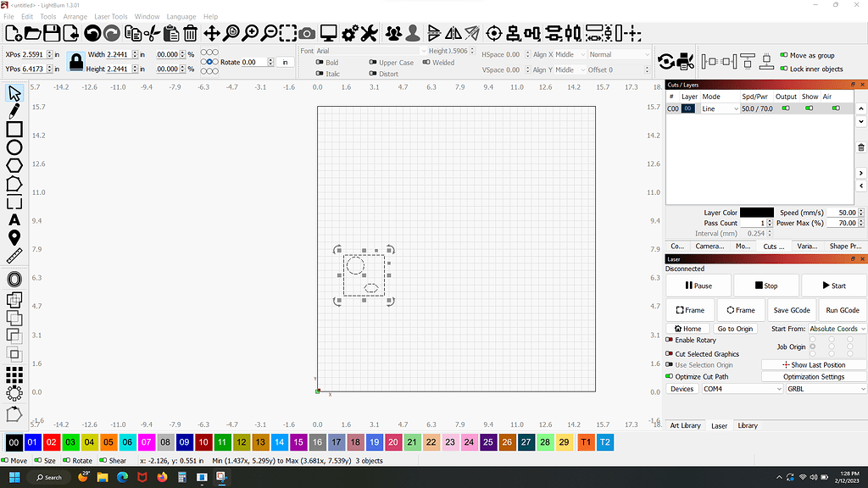Toggle the Move as group switch
868x488 pixels.
pyautogui.click(x=783, y=55)
